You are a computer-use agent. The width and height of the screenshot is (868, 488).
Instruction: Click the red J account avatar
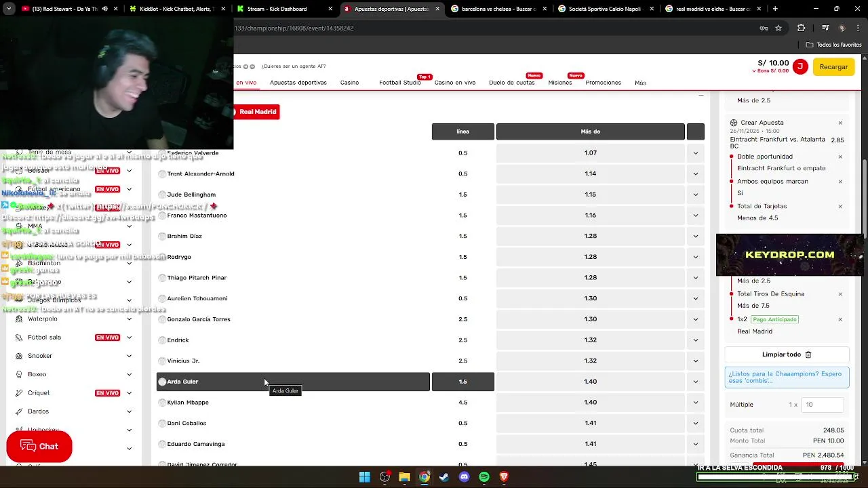point(800,66)
